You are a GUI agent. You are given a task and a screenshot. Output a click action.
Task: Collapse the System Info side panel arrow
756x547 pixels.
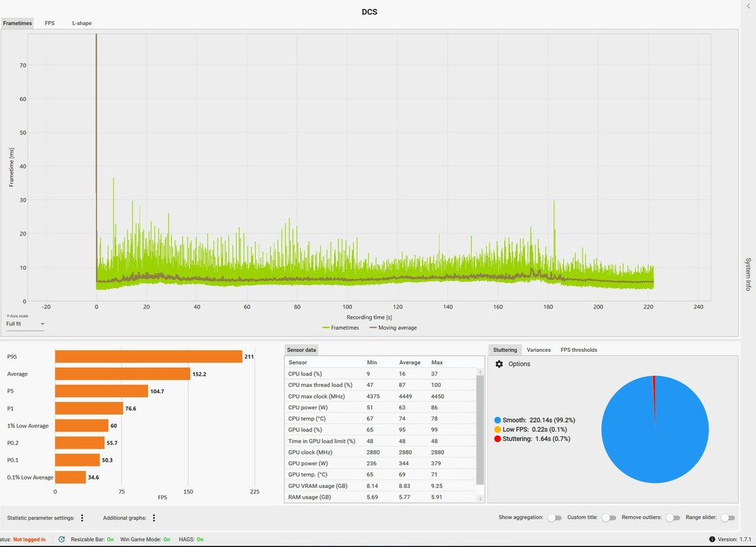coord(748,6)
